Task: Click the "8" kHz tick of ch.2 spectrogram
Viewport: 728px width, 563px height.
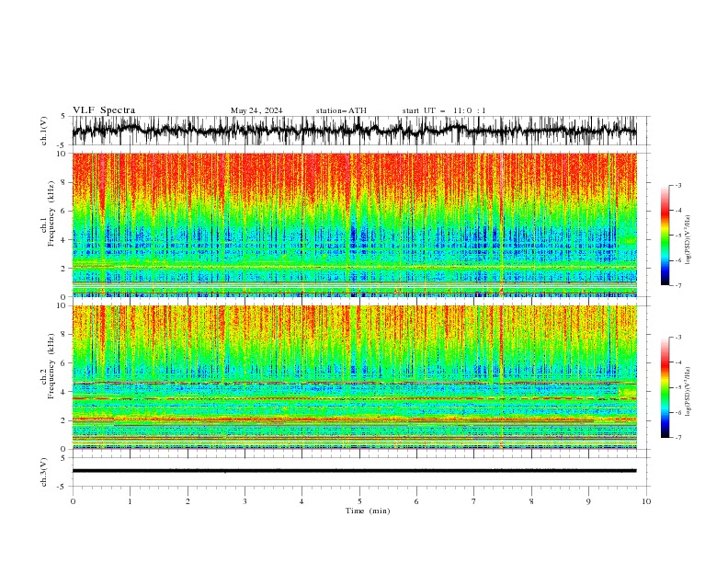Action: (x=64, y=335)
